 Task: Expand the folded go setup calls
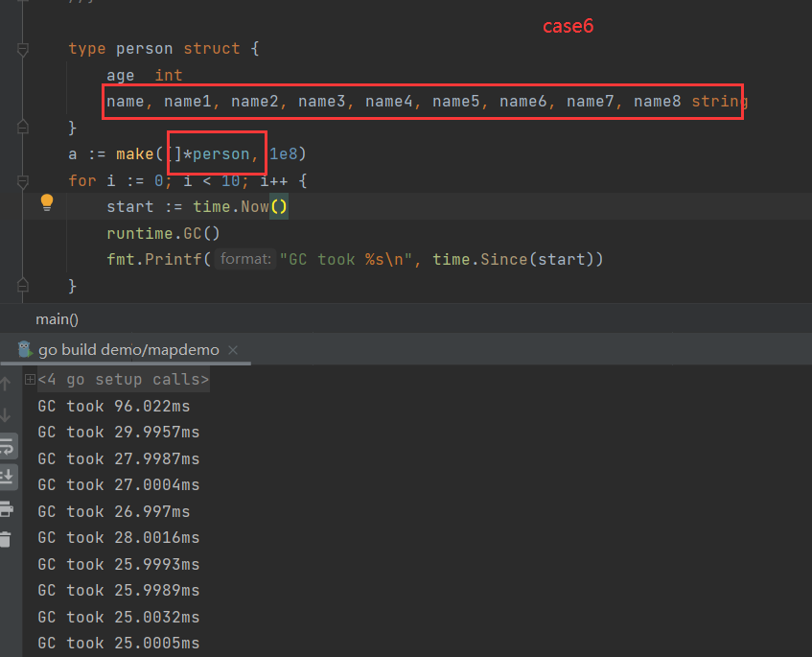tap(30, 380)
